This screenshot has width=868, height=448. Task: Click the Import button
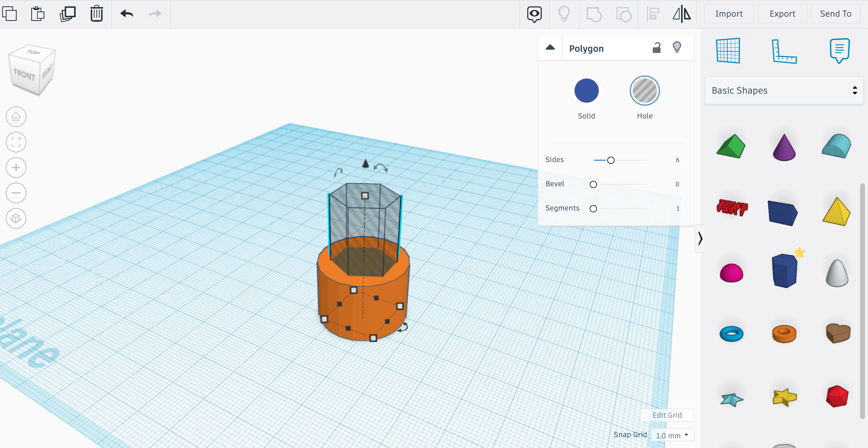click(x=729, y=14)
